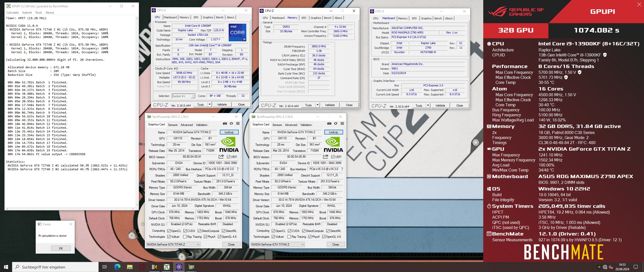Click the taskbar search box
Viewport: 644px width, 272px height.
point(55,267)
